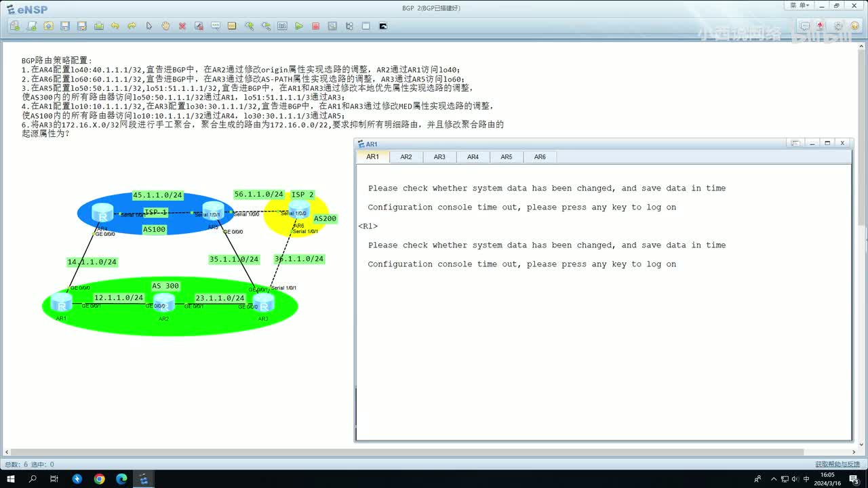Select router AR3 in topology
This screenshot has width=868, height=488.
(263, 302)
